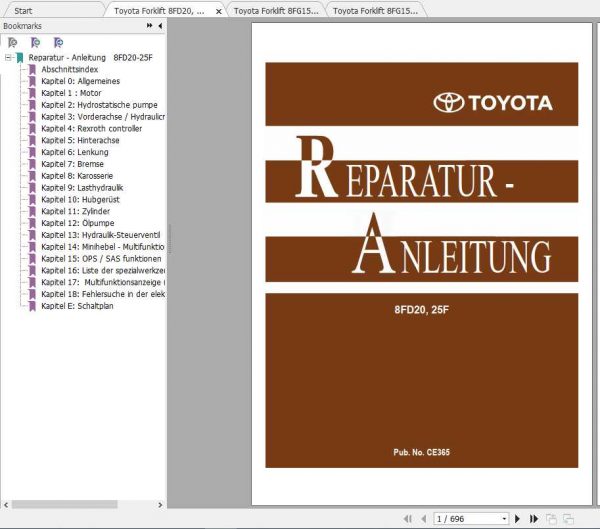Image resolution: width=600 pixels, height=529 pixels.
Task: Click the third bookmark toolbar icon
Action: [58, 42]
